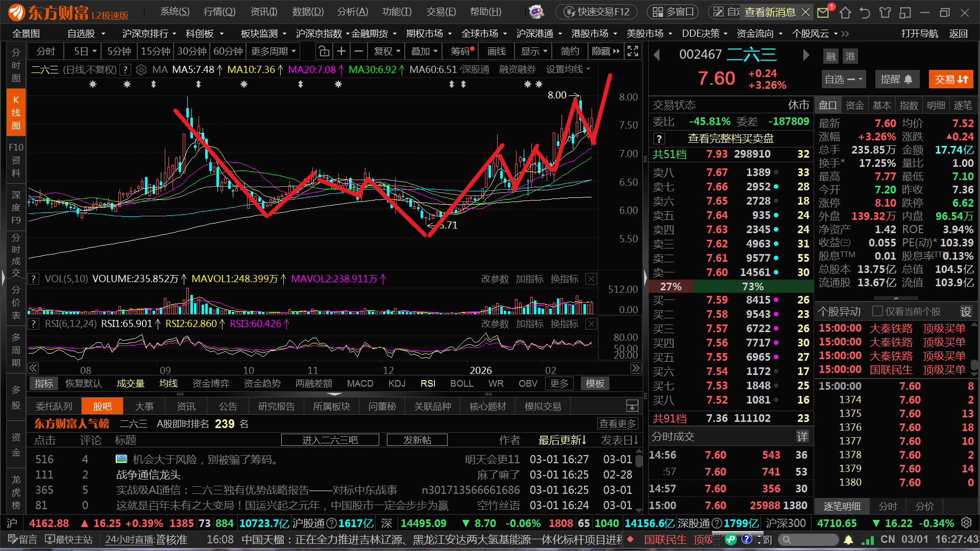Image resolution: width=980 pixels, height=551 pixels.
Task: Zoom in chart with plus icon
Action: point(341,52)
